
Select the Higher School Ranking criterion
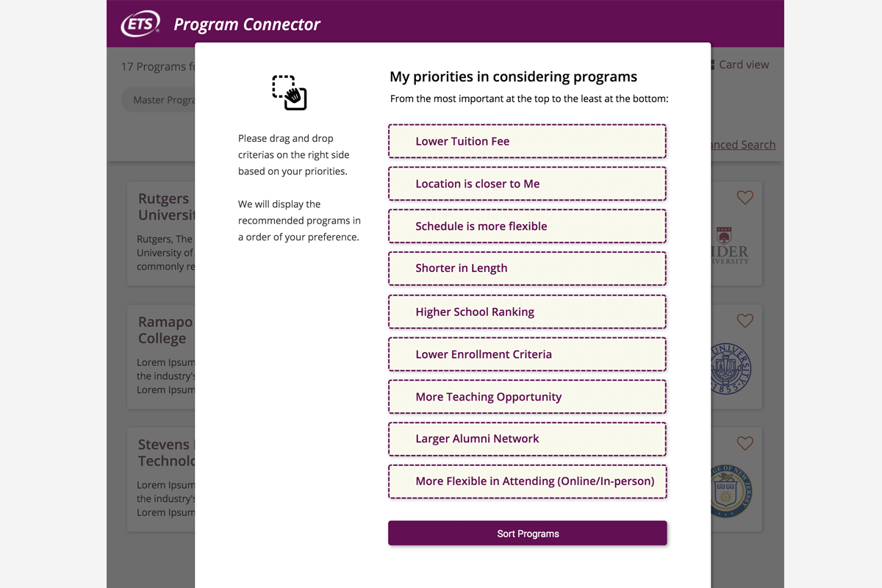527,312
